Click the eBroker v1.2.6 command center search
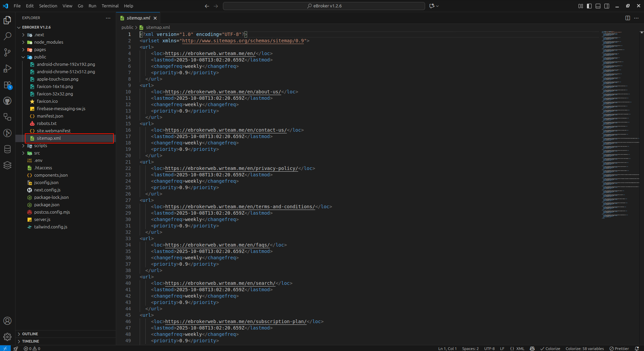This screenshot has width=644, height=351. (x=324, y=6)
